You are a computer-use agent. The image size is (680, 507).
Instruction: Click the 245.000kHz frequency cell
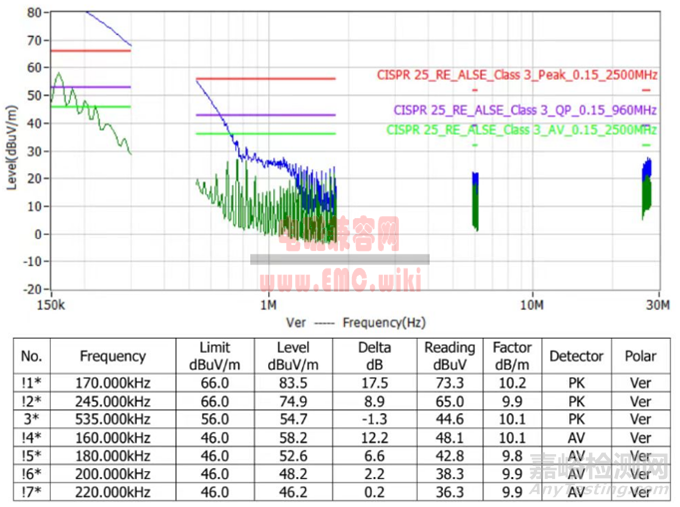click(x=112, y=398)
